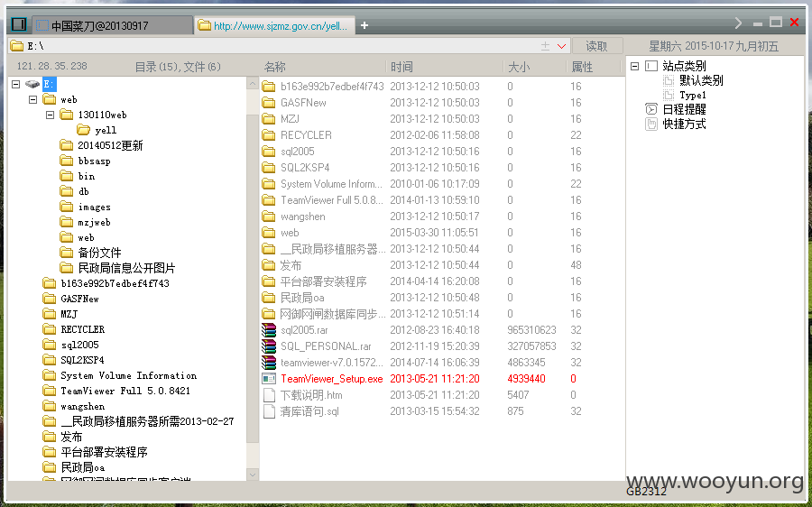The height and width of the screenshot is (507, 812).
Task: Sort by the 时间 column header
Action: point(401,67)
